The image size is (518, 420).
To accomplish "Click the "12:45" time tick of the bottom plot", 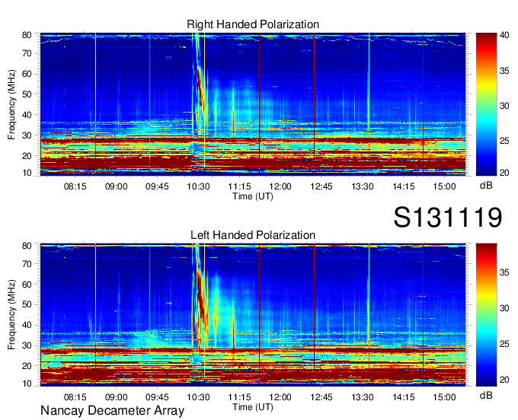I will (321, 397).
